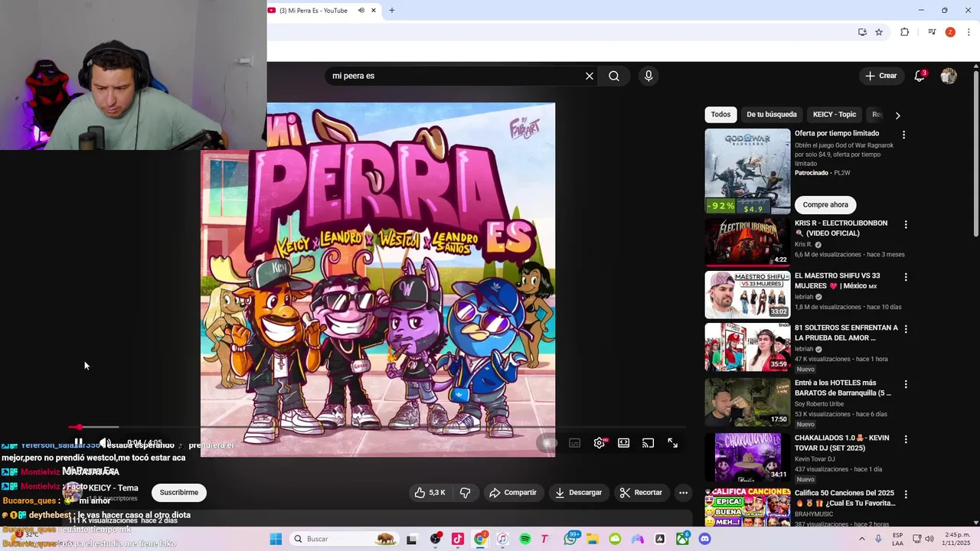
Task: Open options for the God of War ad
Action: [903, 135]
